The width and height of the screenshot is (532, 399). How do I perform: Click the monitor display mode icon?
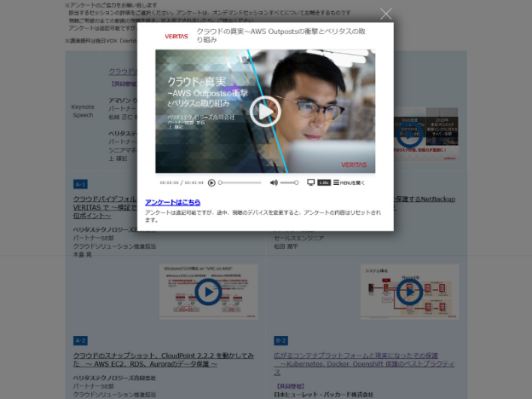click(311, 182)
